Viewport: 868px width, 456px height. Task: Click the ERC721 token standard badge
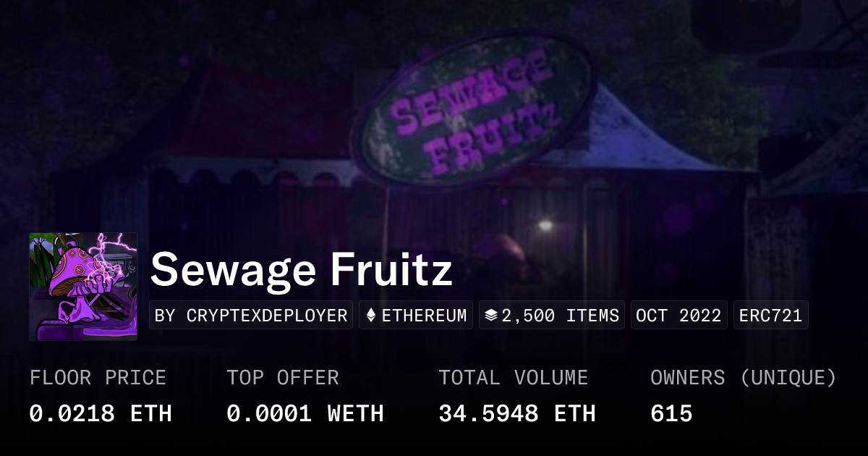click(x=770, y=316)
